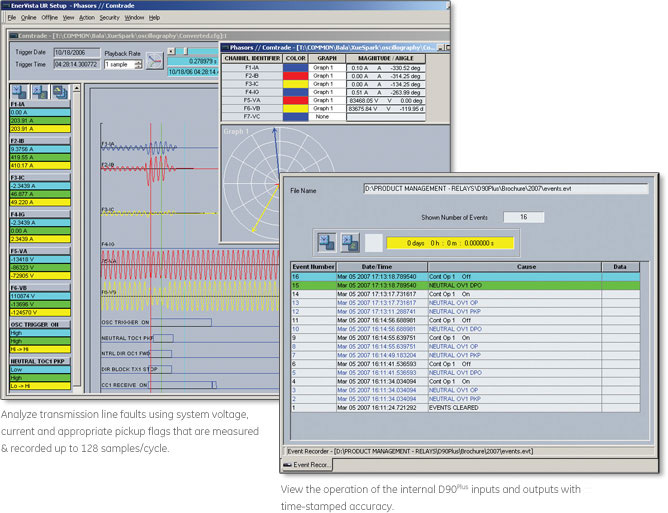This screenshot has width=668, height=513.
Task: Click blue color swatch for F4-IG
Action: pyautogui.click(x=295, y=92)
